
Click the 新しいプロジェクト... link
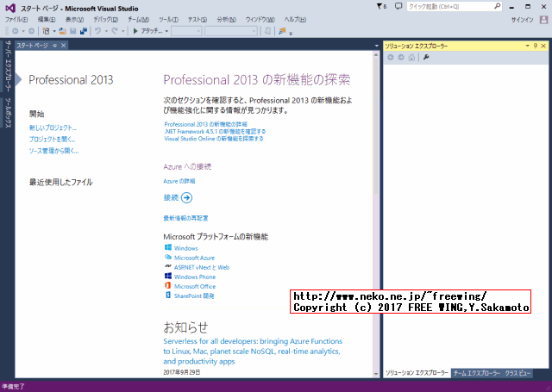[x=53, y=128]
